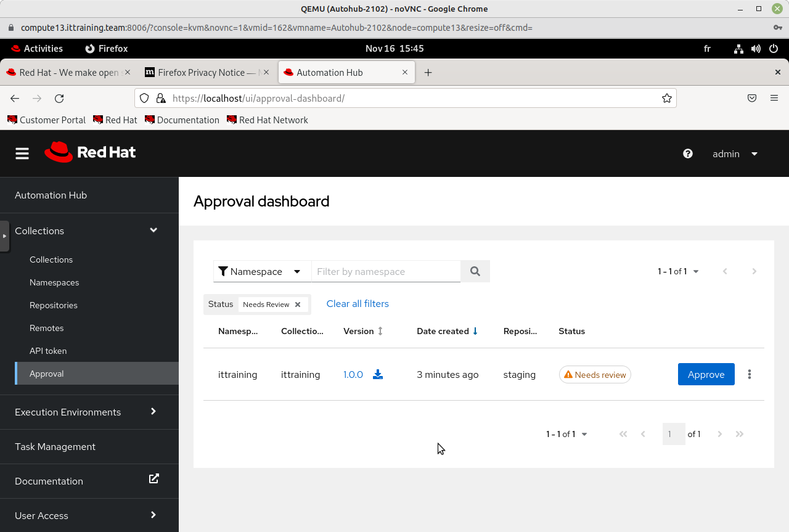Expand Execution Environments nav section
This screenshot has height=532, width=789.
pyautogui.click(x=89, y=412)
